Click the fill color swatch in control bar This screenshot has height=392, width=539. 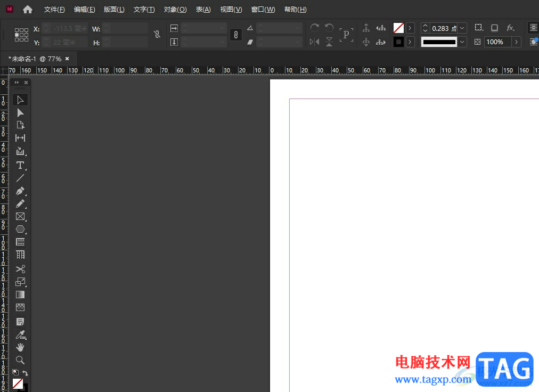[x=398, y=28]
